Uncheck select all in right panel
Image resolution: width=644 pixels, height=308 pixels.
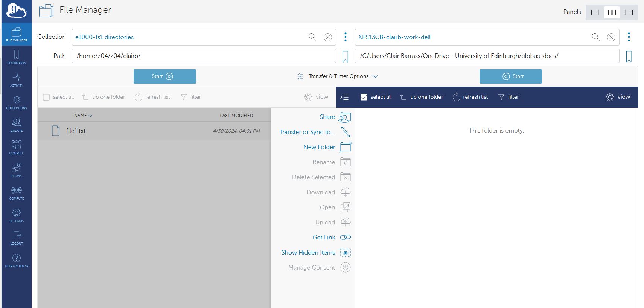coord(364,97)
